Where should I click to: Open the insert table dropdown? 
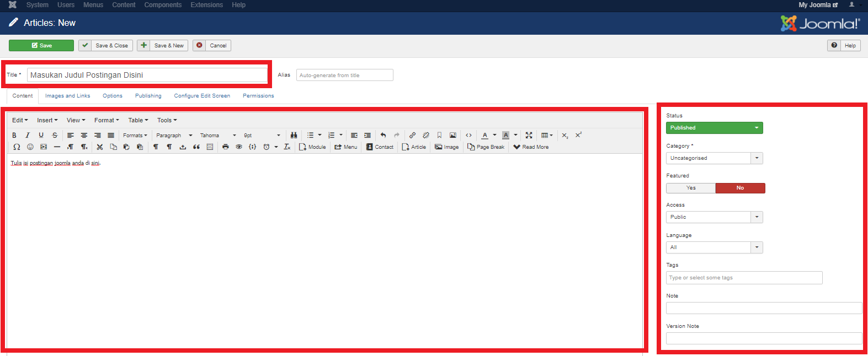(x=547, y=135)
